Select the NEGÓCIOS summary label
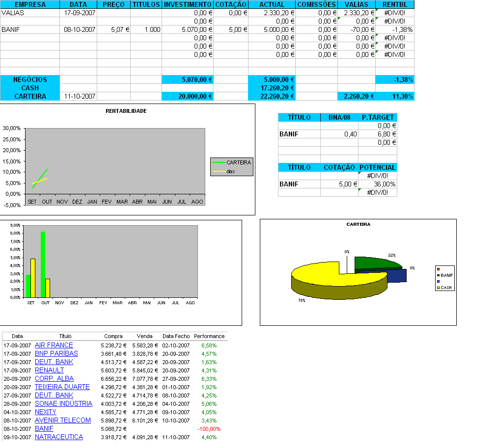The width and height of the screenshot is (497, 448). 30,79
